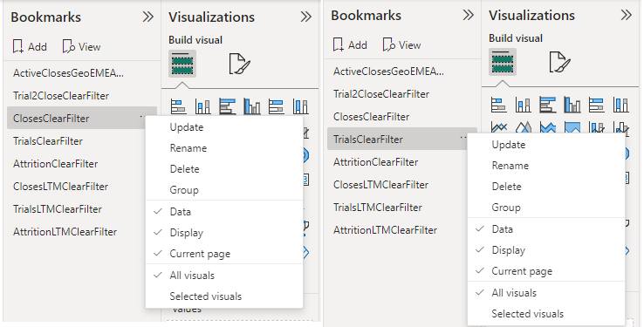Click Build visual table icon in left screenshot
The width and height of the screenshot is (644, 327).
click(182, 64)
